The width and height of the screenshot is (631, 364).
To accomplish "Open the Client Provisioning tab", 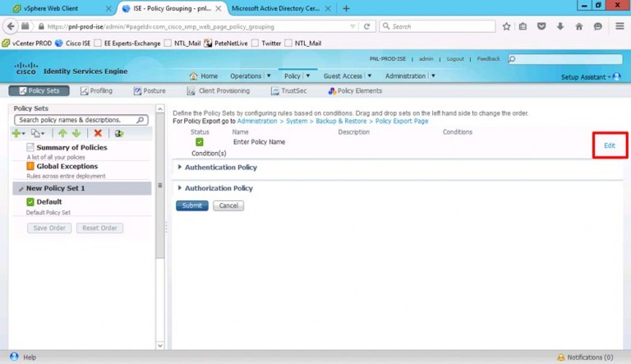I will (x=219, y=91).
